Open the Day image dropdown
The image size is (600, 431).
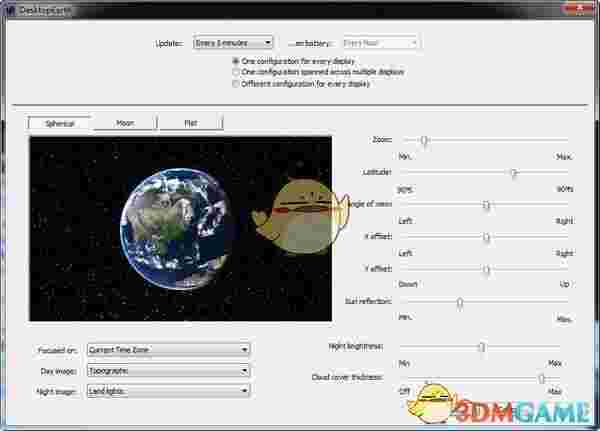tap(168, 371)
